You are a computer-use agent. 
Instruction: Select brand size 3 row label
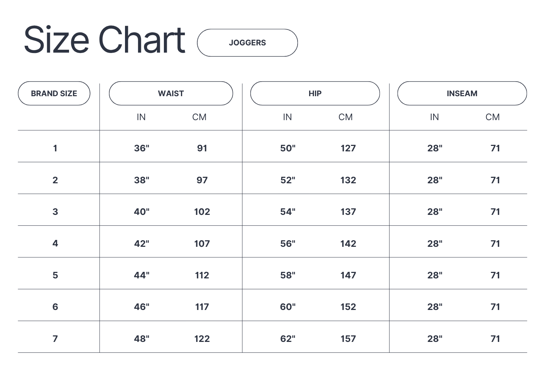[x=55, y=212]
